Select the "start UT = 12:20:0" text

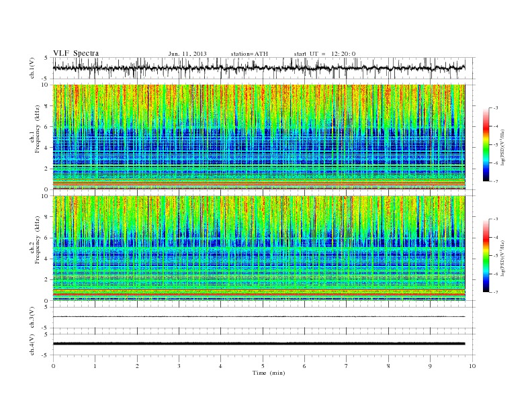pos(324,54)
